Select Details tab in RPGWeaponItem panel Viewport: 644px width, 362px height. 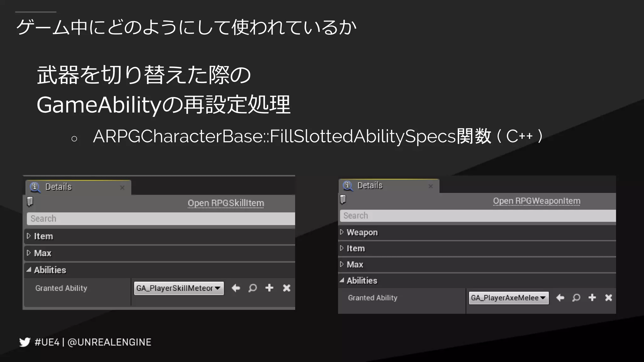(389, 186)
